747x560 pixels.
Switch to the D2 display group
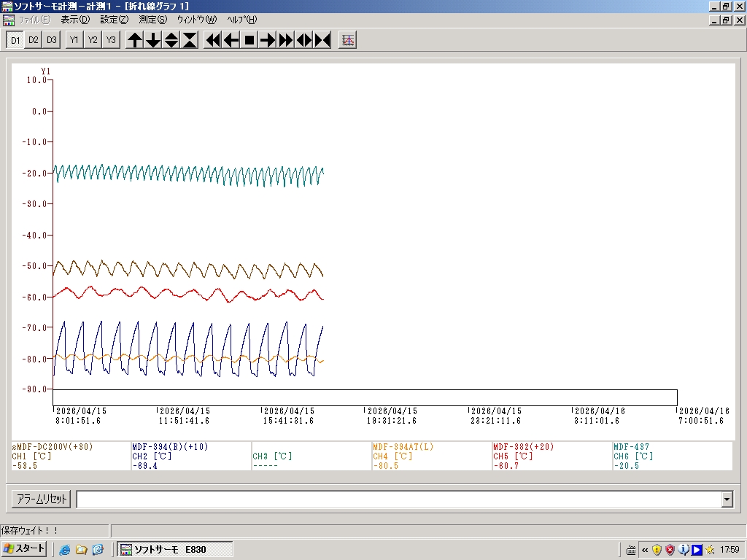[x=34, y=40]
